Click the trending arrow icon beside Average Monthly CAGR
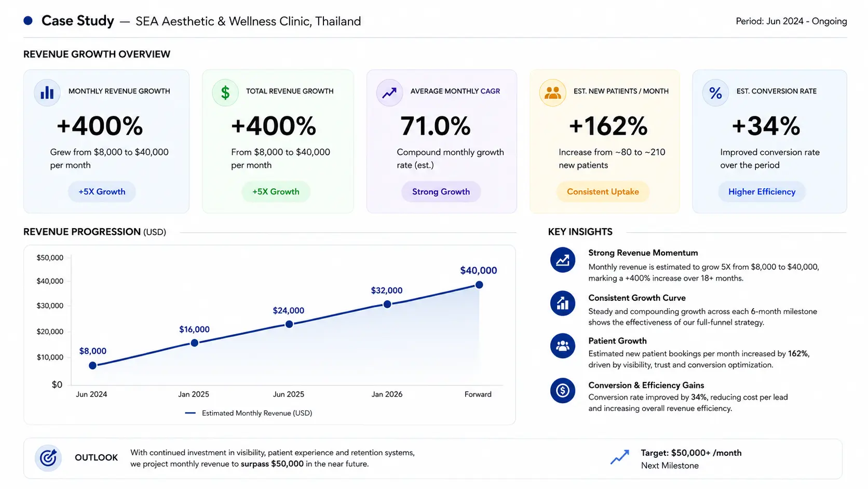Viewport: 868px width, 489px height. (389, 92)
